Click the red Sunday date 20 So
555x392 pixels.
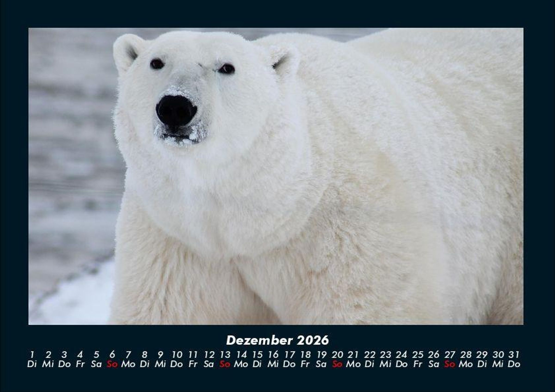pos(337,359)
